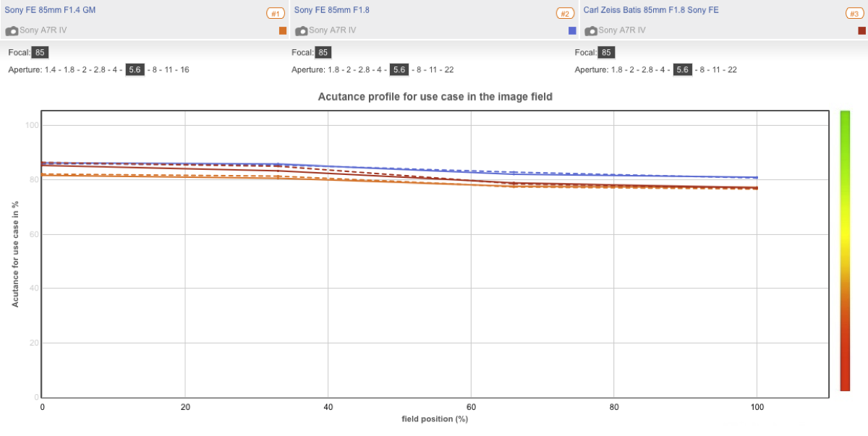The height and width of the screenshot is (436, 868).
Task: Click the #1 rank badge
Action: pyautogui.click(x=275, y=13)
